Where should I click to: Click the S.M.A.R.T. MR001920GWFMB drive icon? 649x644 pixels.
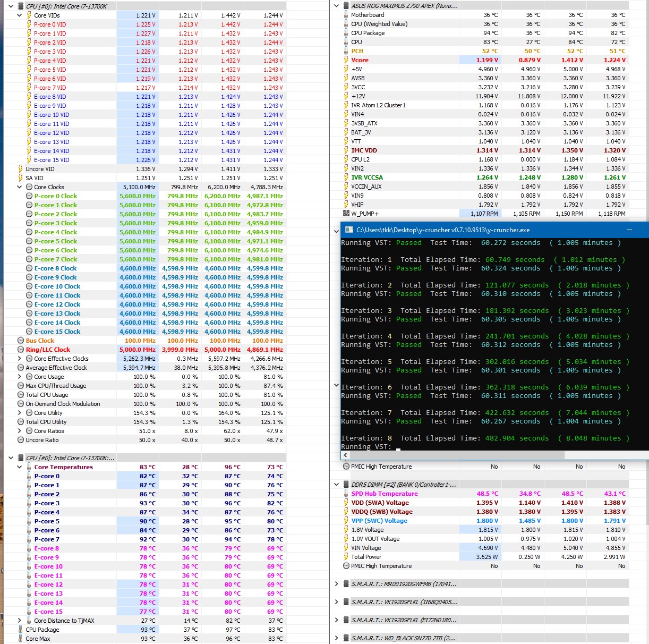click(x=346, y=584)
